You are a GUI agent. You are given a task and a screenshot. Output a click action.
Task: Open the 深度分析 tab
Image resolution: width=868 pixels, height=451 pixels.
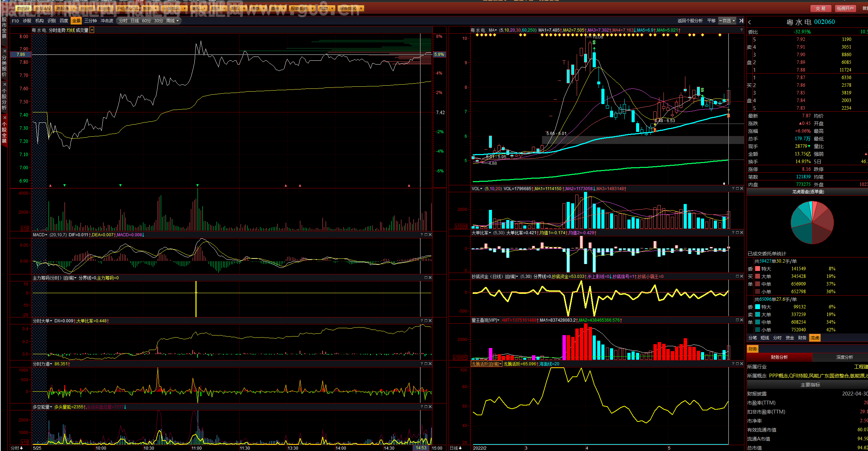[844, 357]
